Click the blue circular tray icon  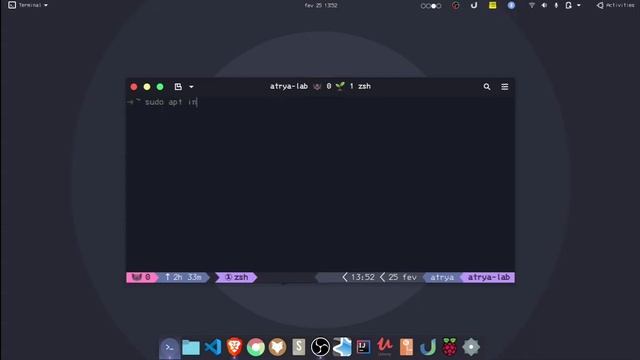[511, 5]
